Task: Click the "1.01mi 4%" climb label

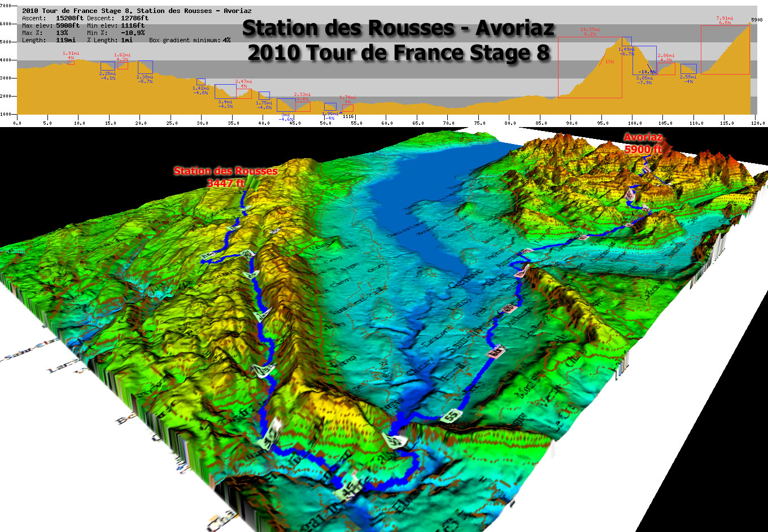Action: [x=72, y=55]
